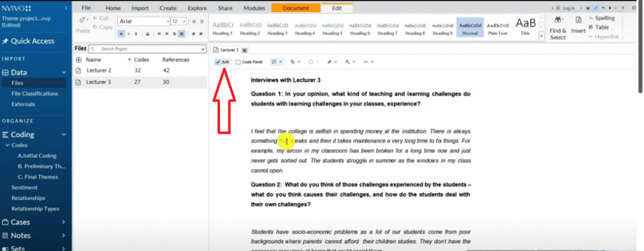Uncheck the Edit checkbox

(x=218, y=62)
